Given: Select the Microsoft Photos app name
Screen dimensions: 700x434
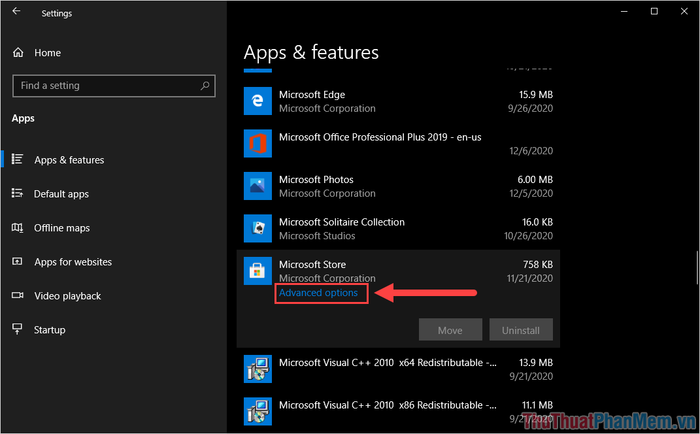Looking at the screenshot, I should point(316,179).
